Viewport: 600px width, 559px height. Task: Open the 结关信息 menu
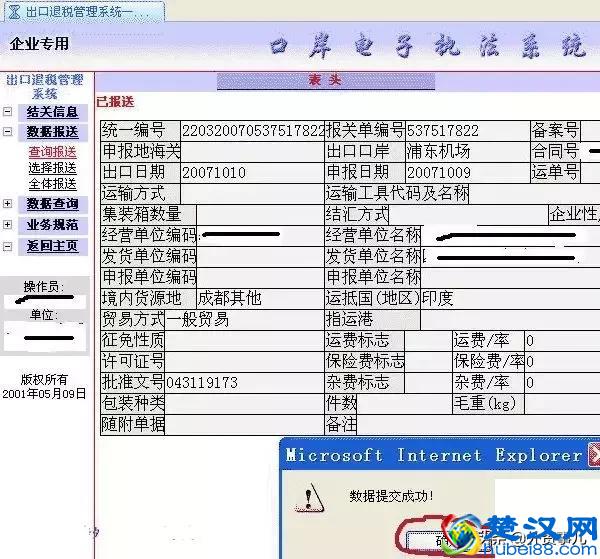click(x=52, y=112)
